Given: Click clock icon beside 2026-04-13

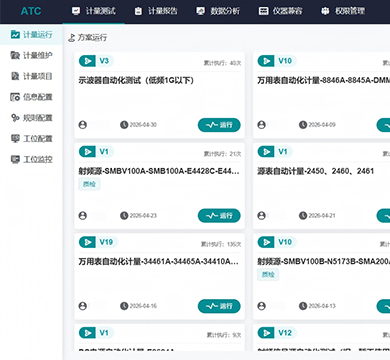Looking at the screenshot, I should click(x=303, y=306).
